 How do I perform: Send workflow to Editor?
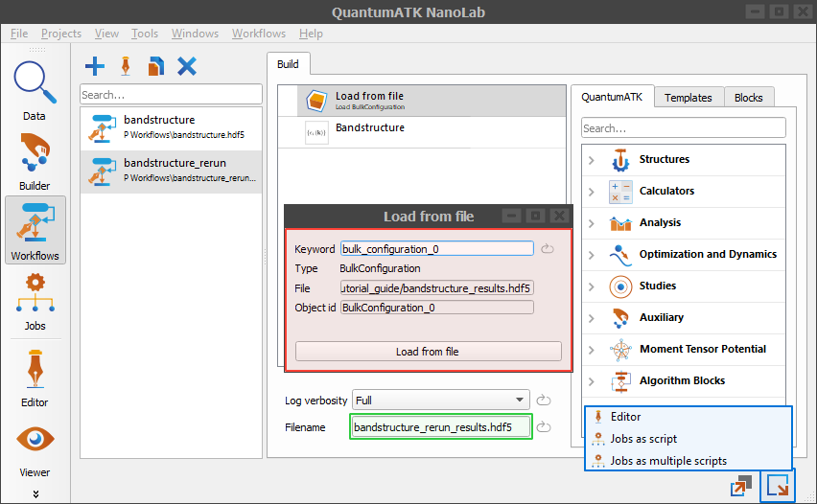pyautogui.click(x=688, y=417)
